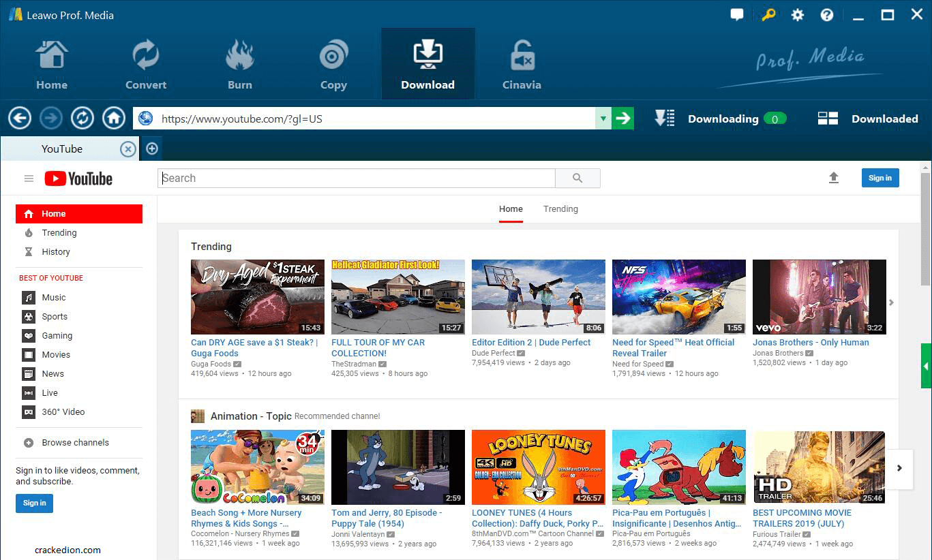Click the Guga Foods channel name

click(211, 364)
